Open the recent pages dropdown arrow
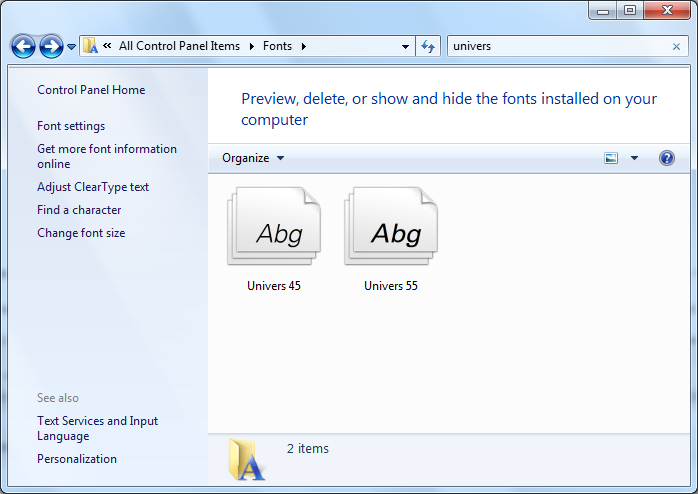 (x=71, y=47)
